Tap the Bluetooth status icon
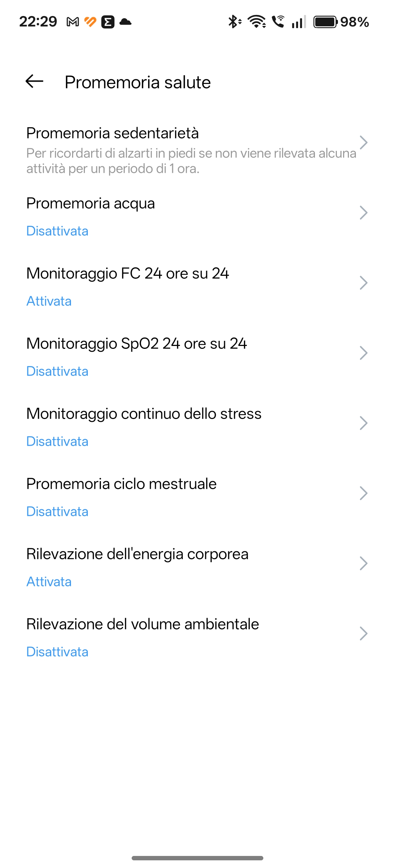This screenshot has height=868, width=395. point(234,22)
